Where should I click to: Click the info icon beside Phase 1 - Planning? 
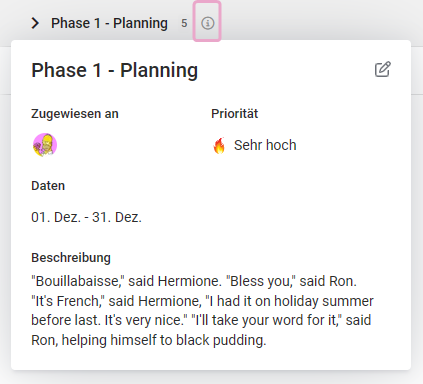click(x=207, y=23)
